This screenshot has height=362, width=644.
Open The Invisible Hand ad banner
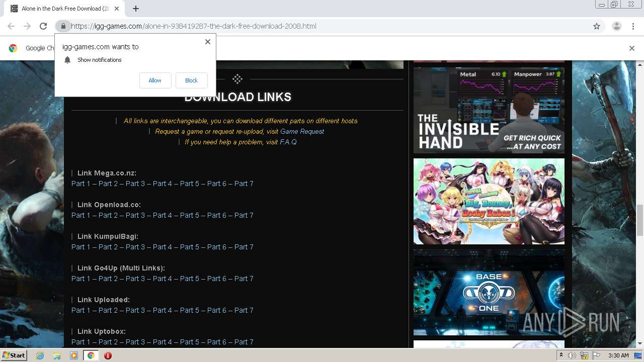(x=489, y=110)
